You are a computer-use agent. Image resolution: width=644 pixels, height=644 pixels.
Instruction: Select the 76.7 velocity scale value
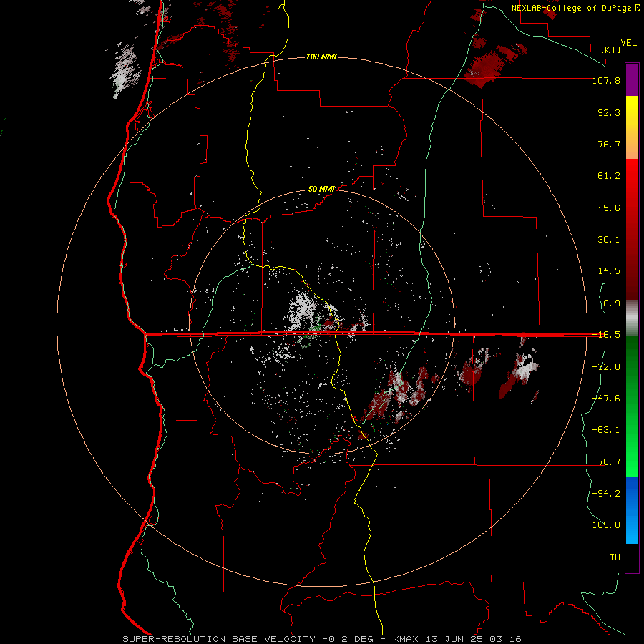(x=609, y=144)
